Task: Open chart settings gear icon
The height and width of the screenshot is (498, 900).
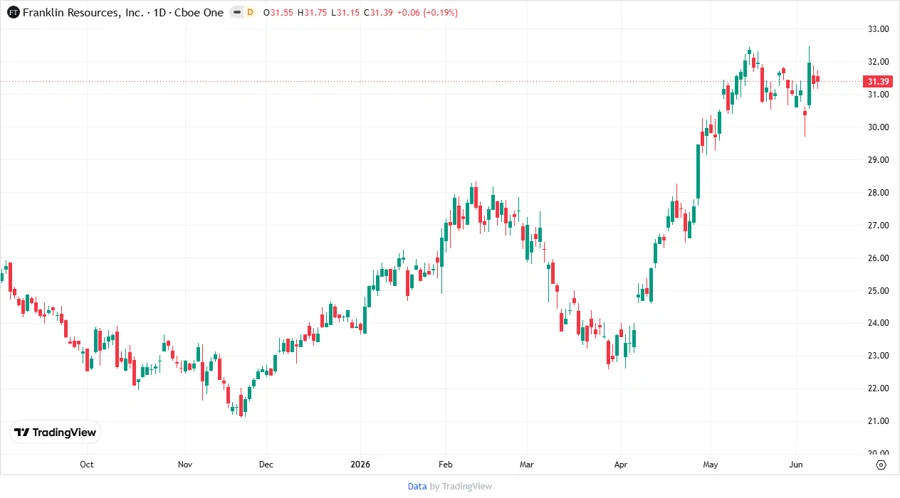Action: point(881,465)
